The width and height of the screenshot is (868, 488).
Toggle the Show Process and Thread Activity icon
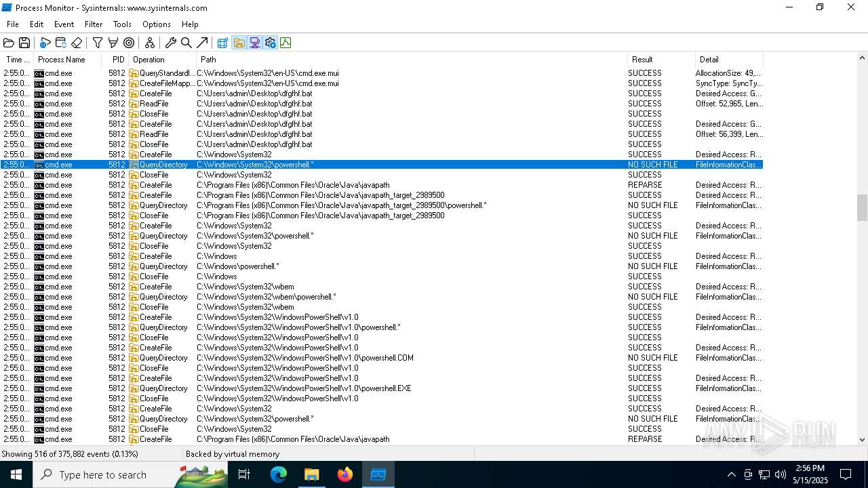point(270,43)
